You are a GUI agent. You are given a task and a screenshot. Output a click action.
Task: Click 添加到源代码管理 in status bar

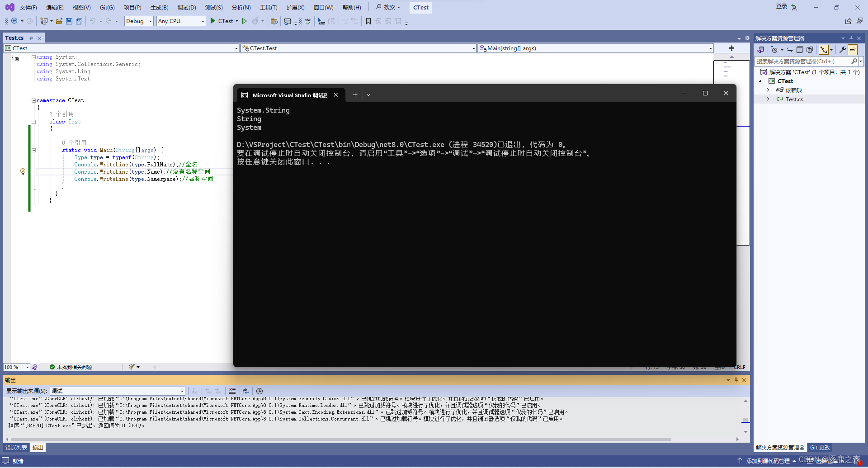[768, 461]
